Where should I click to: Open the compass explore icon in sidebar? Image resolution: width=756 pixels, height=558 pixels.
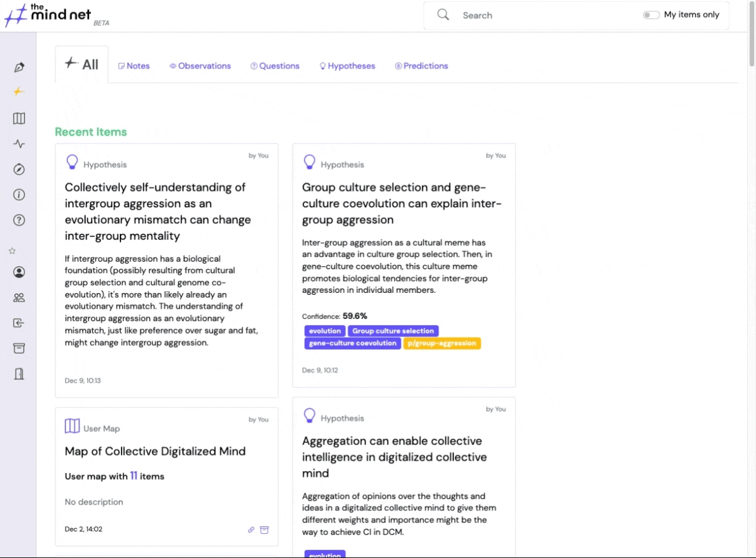click(19, 169)
